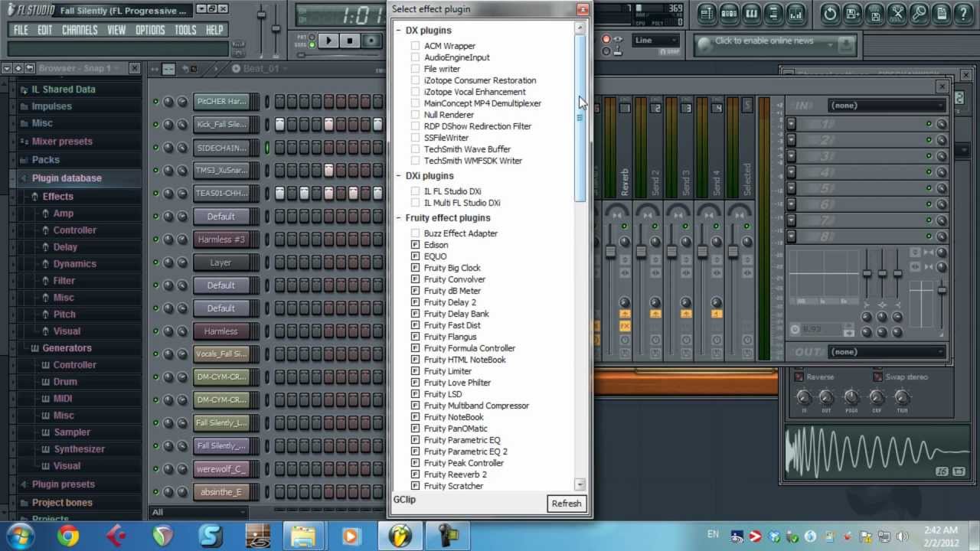This screenshot has width=980, height=551.
Task: Select the SIDECHAIN channel button
Action: (221, 148)
